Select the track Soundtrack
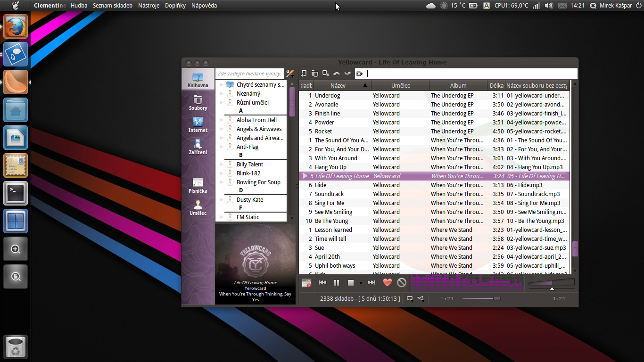The width and height of the screenshot is (644, 362). click(434, 194)
